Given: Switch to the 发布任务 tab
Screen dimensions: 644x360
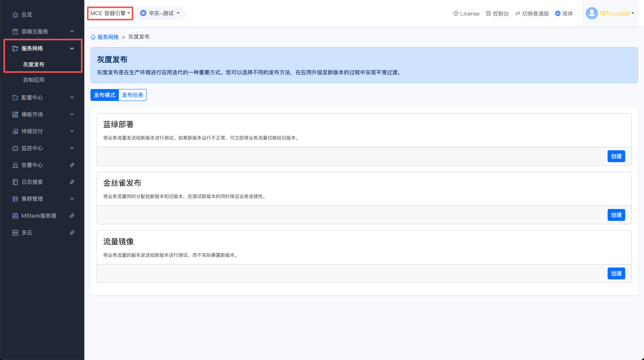Looking at the screenshot, I should click(x=132, y=95).
